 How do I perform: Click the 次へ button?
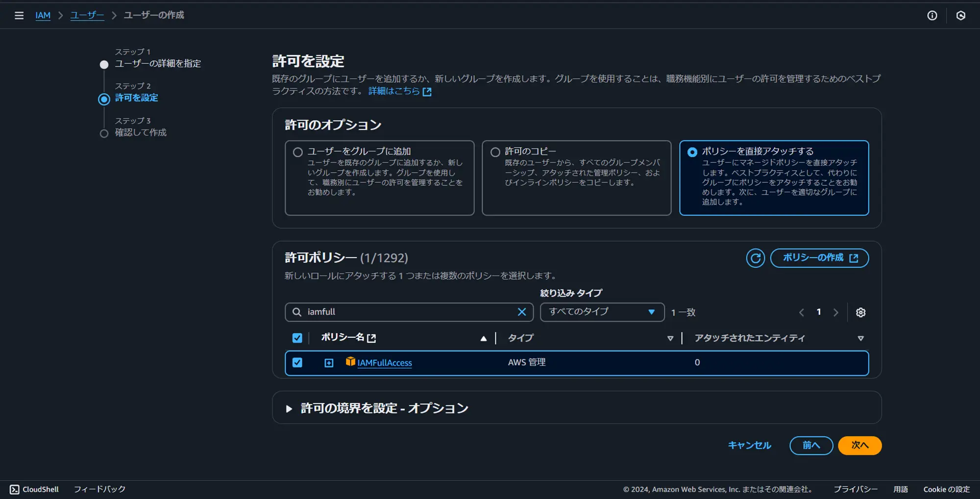coord(859,445)
